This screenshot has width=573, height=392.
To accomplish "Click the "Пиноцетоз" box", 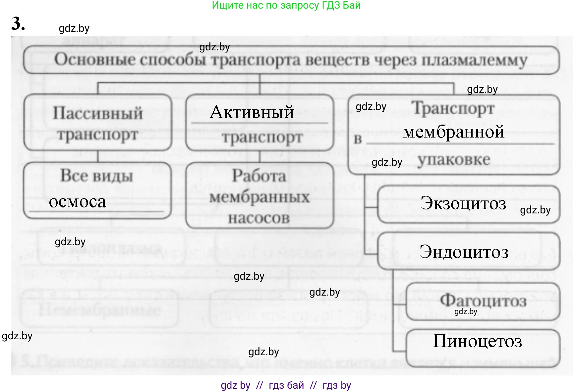I will pyautogui.click(x=477, y=341).
